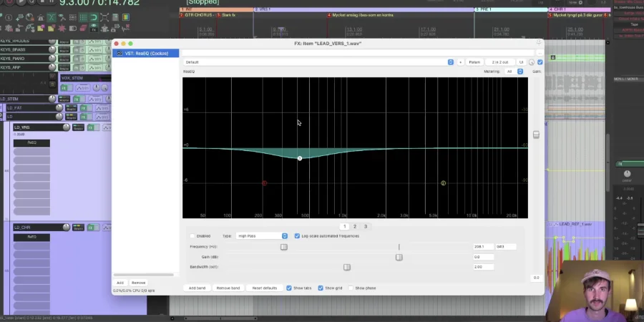Toggle solo button on VOX_STEM track
The height and width of the screenshot is (322, 644).
point(52,84)
